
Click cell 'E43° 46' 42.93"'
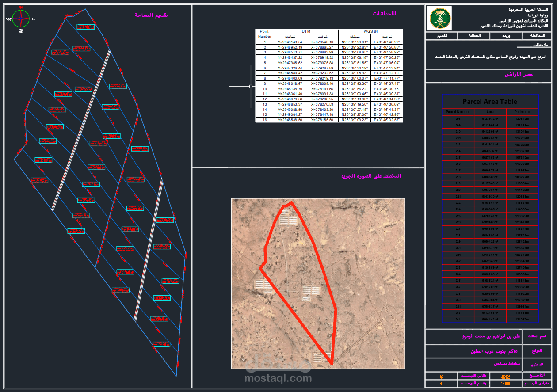click(387, 114)
